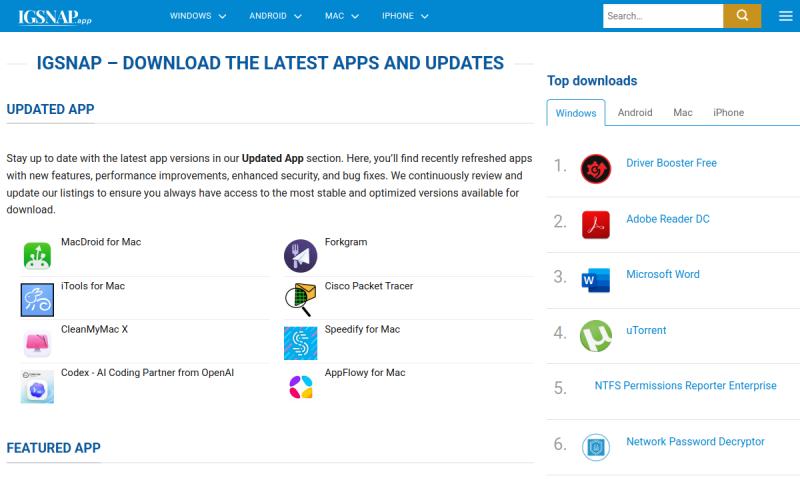Open the iPhone navigation dropdown

point(405,16)
